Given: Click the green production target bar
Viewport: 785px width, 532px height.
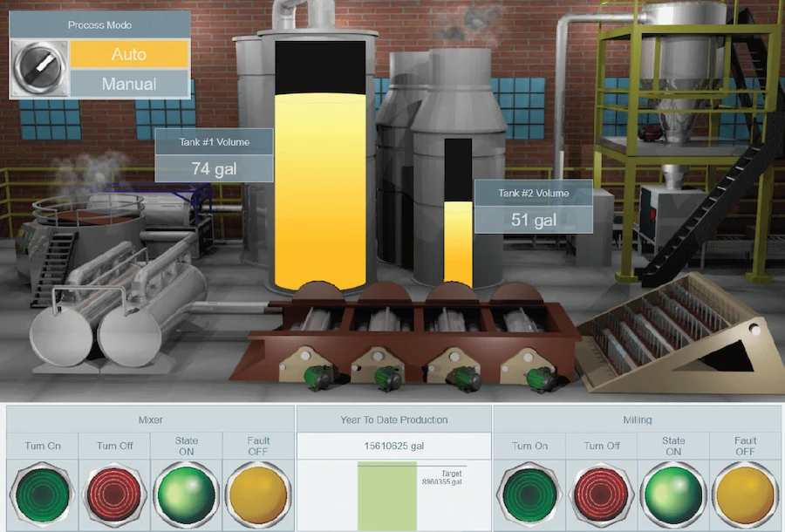Looking at the screenshot, I should coord(386,497).
